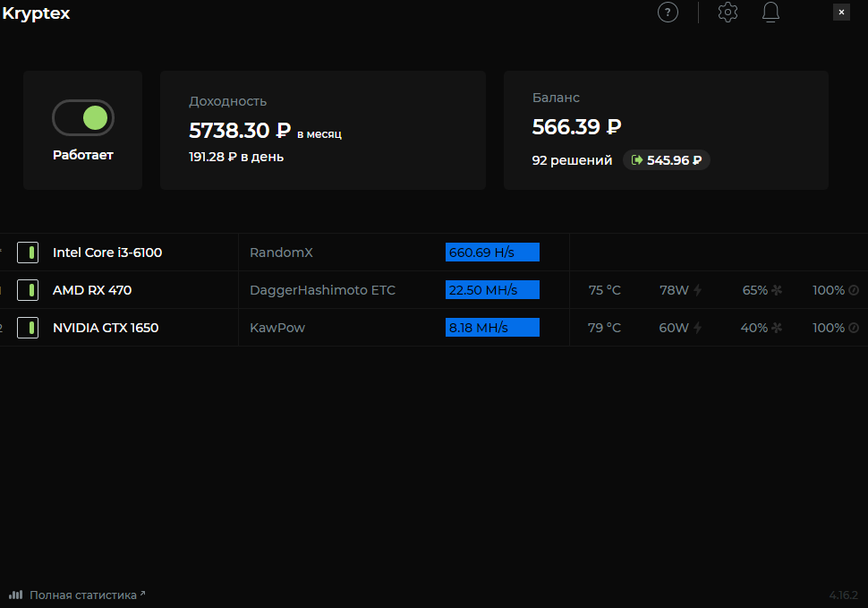Screen dimensions: 868x608
Task: Click the 75 °C temperature value
Action: (605, 290)
